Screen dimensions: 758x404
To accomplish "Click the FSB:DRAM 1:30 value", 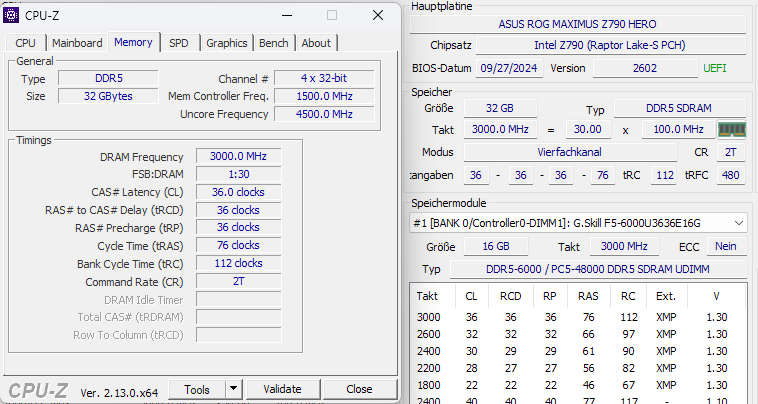I will pos(238,174).
